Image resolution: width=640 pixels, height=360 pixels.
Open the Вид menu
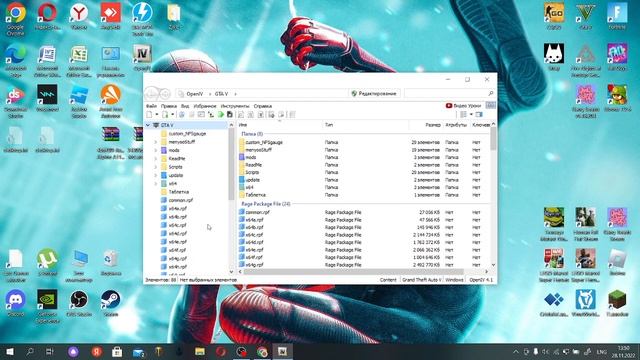pos(185,106)
